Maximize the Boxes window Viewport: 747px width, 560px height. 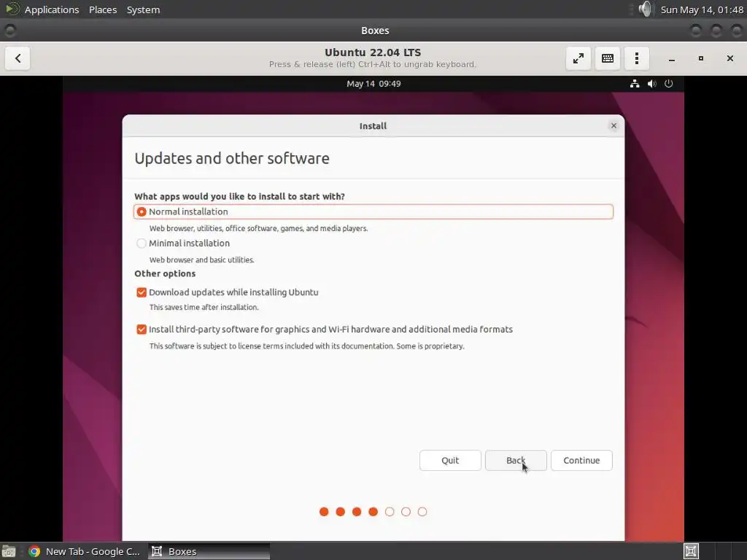[701, 58]
